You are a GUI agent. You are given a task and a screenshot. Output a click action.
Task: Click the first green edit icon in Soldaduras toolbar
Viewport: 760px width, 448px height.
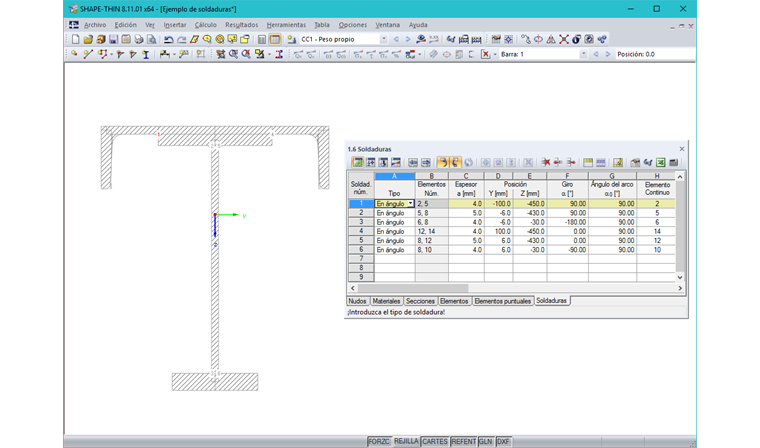coord(358,162)
